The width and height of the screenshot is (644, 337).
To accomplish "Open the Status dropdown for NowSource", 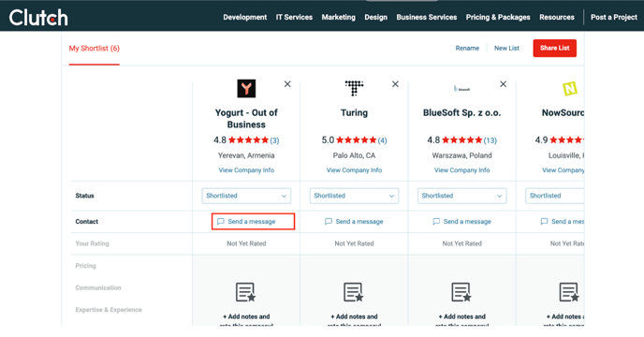I will click(x=554, y=196).
